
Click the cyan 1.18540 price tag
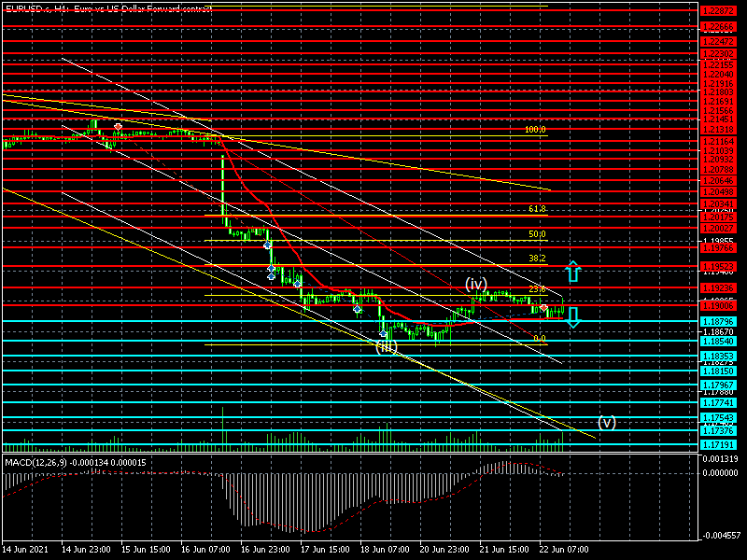(x=718, y=341)
